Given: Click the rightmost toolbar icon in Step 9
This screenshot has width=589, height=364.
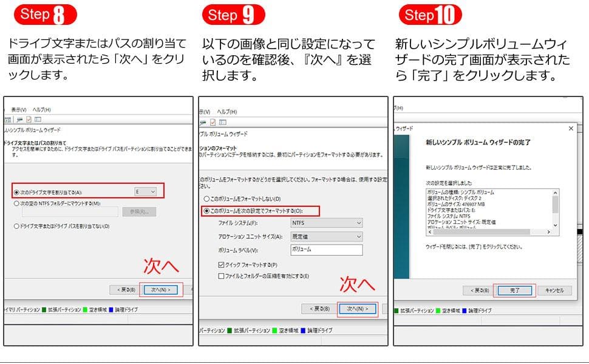Looking at the screenshot, I should click(x=222, y=120).
